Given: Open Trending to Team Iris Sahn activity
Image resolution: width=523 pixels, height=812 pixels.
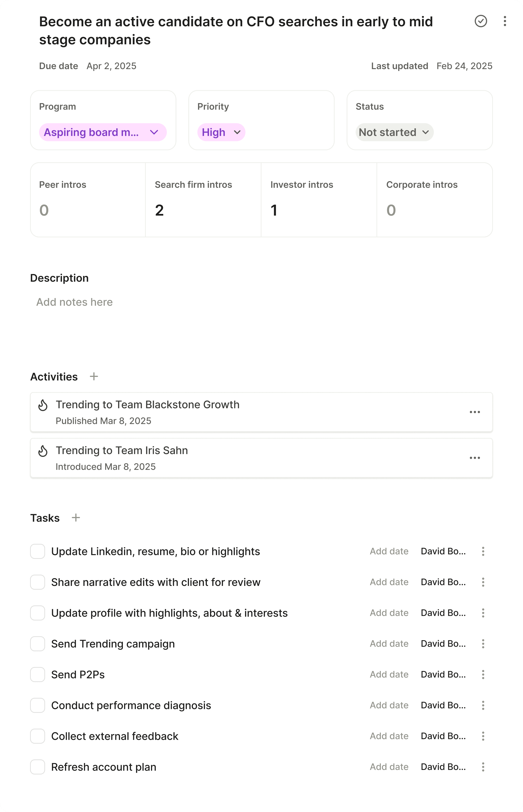Looking at the screenshot, I should pos(122,451).
